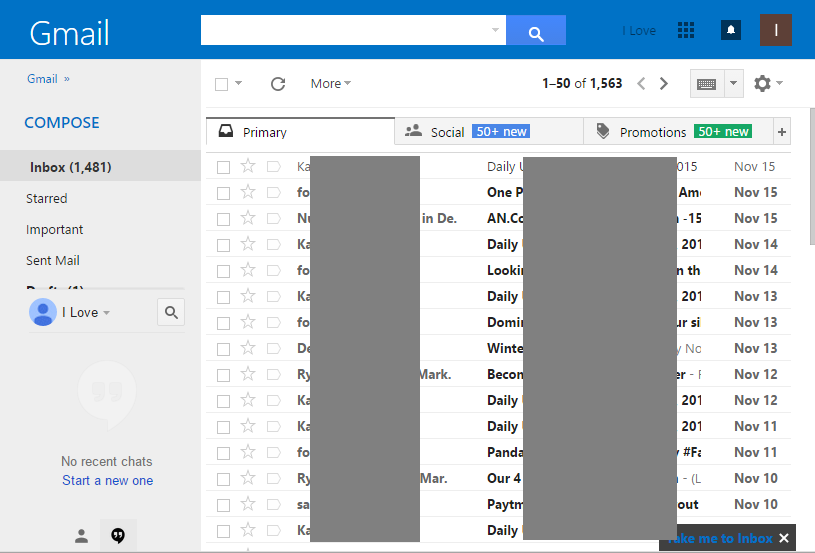Click the vertical scrollbar of the message list
The width and height of the screenshot is (815, 553).
pyautogui.click(x=812, y=177)
